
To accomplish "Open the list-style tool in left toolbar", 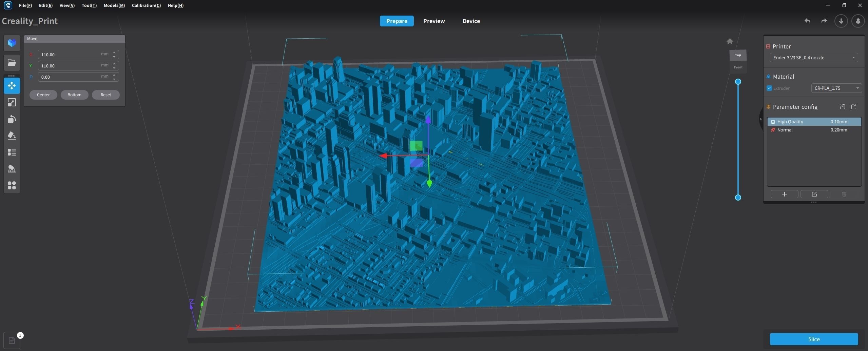I will pos(12,152).
